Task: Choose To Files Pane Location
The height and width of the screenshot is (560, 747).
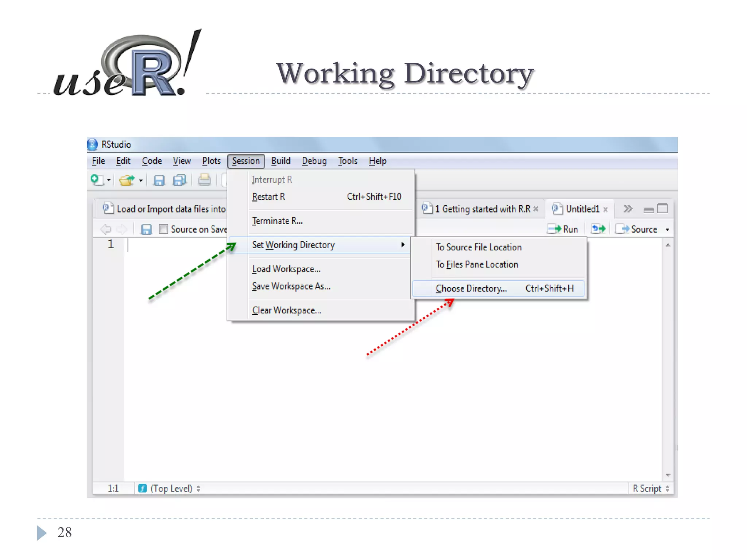Action: (498, 264)
